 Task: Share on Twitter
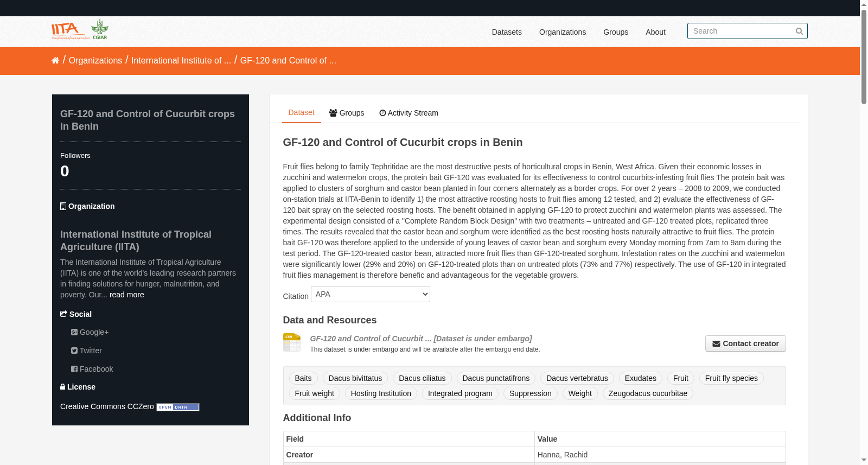point(87,351)
